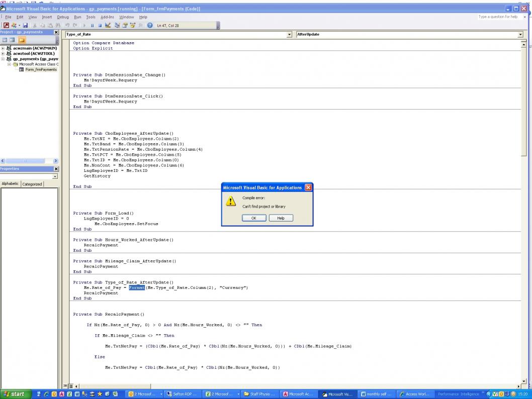Open the Insert menu
Image resolution: width=532 pixels, height=399 pixels.
tap(47, 17)
